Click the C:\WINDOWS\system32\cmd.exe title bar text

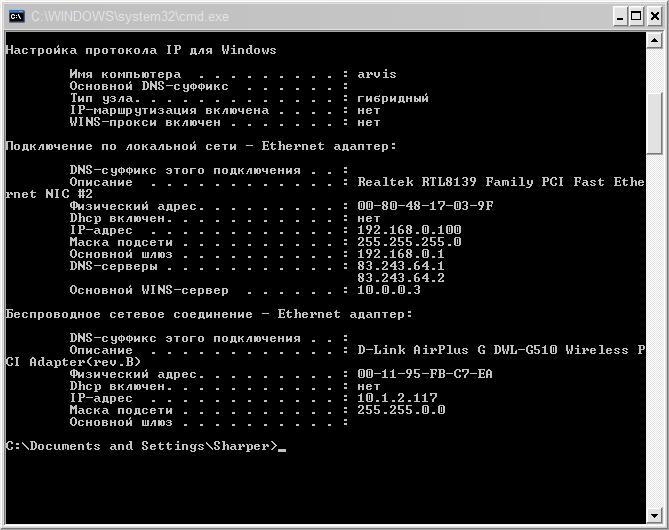[130, 16]
